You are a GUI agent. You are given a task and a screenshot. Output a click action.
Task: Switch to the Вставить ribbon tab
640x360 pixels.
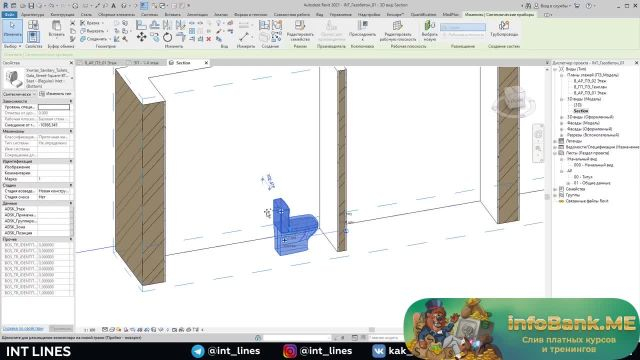pyautogui.click(x=172, y=14)
